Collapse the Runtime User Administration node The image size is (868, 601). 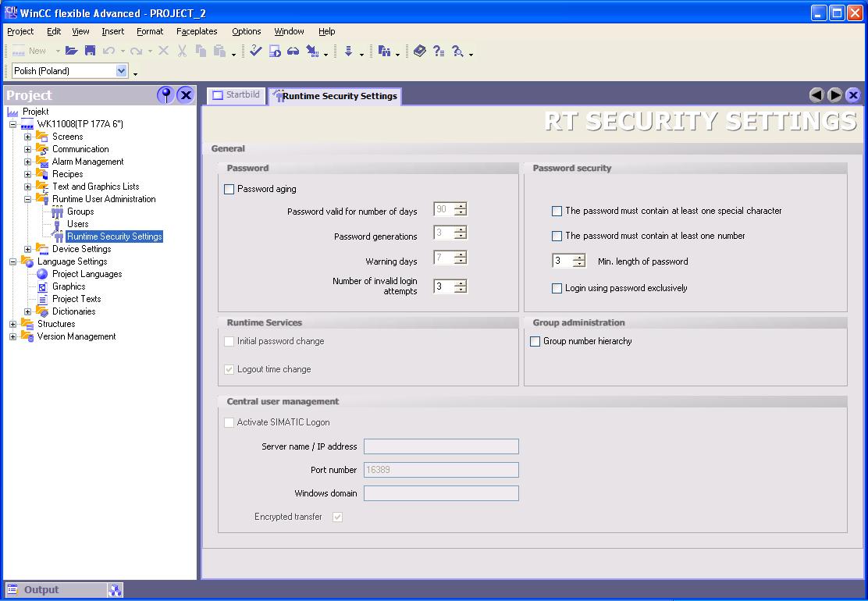tap(27, 199)
